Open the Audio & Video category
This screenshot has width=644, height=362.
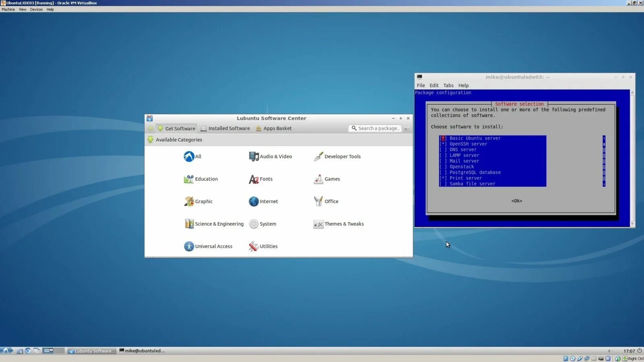coord(270,156)
